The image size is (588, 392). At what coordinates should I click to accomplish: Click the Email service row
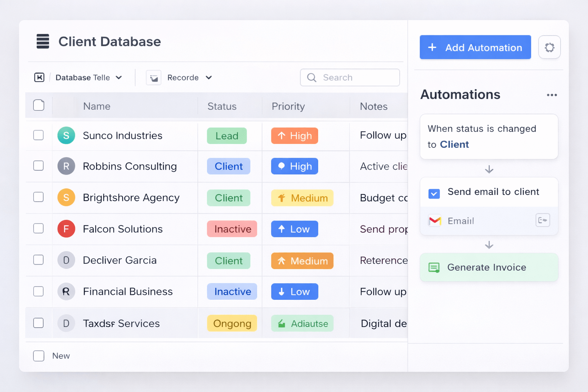pyautogui.click(x=489, y=221)
